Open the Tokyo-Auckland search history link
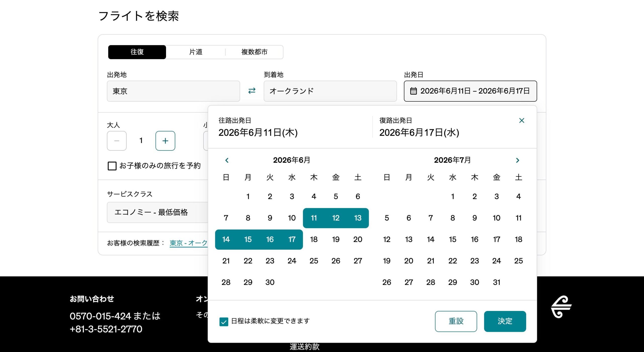The height and width of the screenshot is (352, 644). point(188,243)
